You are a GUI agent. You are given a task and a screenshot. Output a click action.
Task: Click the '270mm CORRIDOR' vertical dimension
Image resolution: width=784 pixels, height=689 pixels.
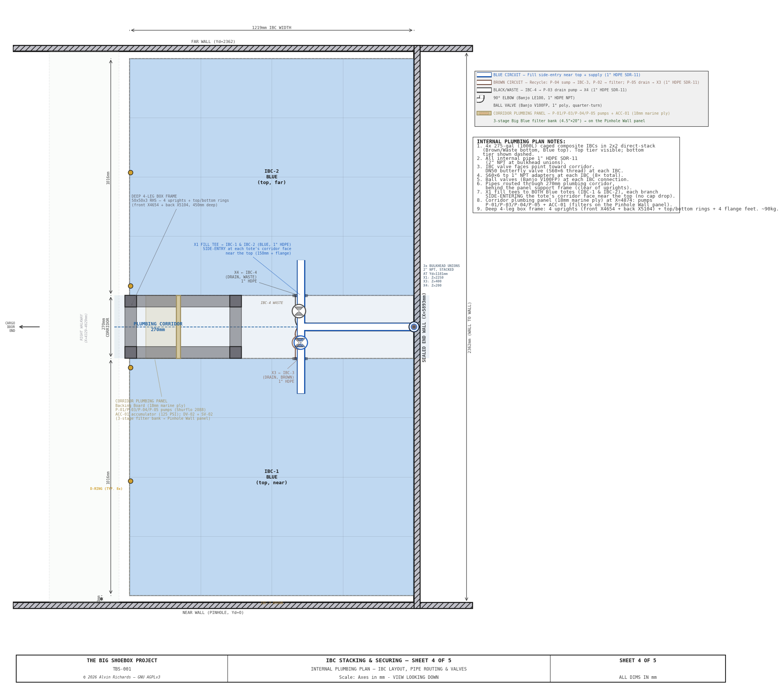[x=106, y=327]
